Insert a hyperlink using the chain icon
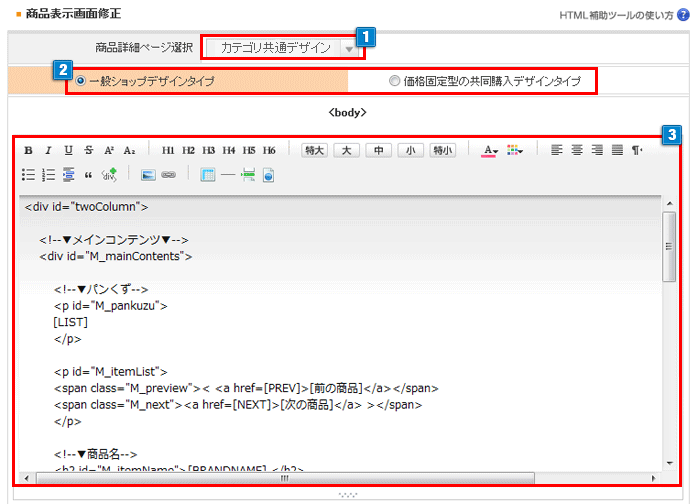This screenshot has height=504, width=698. tap(168, 174)
